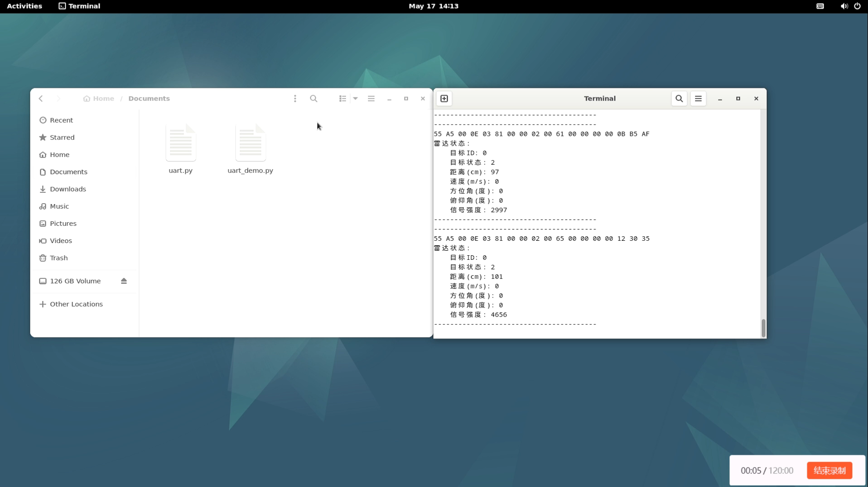868x487 pixels.
Task: Open power system menu icon
Action: [857, 6]
